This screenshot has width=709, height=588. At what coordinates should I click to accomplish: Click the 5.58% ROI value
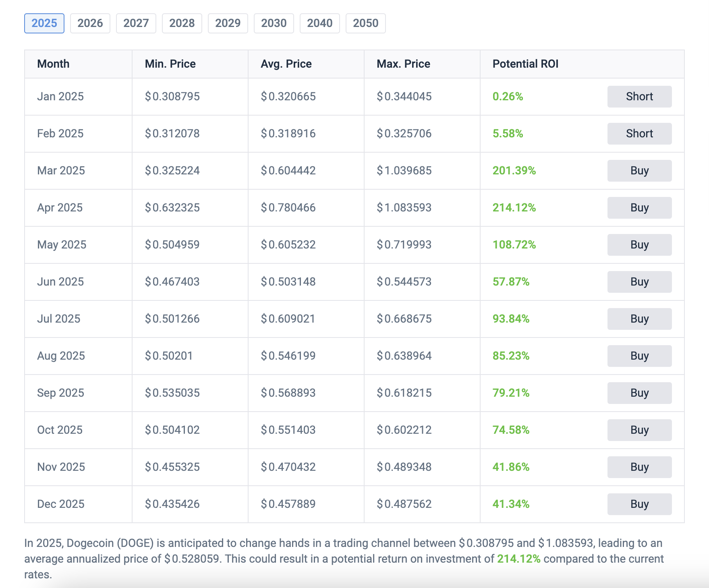[508, 134]
